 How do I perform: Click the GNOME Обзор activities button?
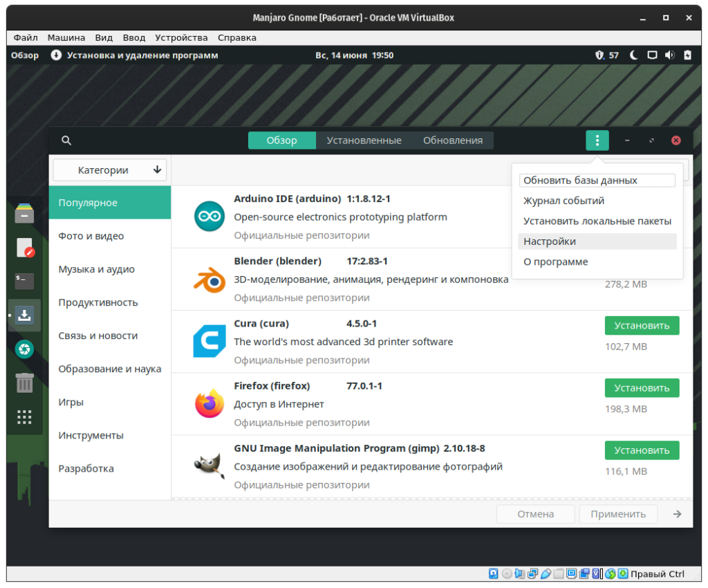click(25, 55)
